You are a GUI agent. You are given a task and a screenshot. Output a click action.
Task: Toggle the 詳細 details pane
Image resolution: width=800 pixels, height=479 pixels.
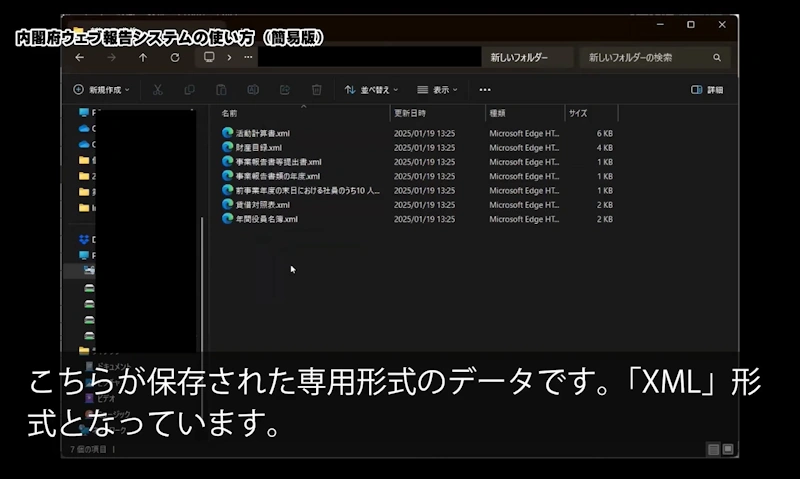point(707,90)
